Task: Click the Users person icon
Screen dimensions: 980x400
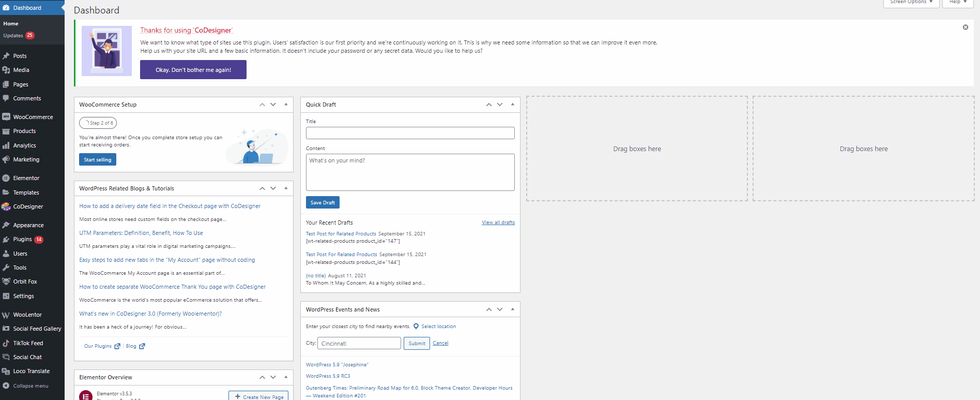Action: [6, 254]
